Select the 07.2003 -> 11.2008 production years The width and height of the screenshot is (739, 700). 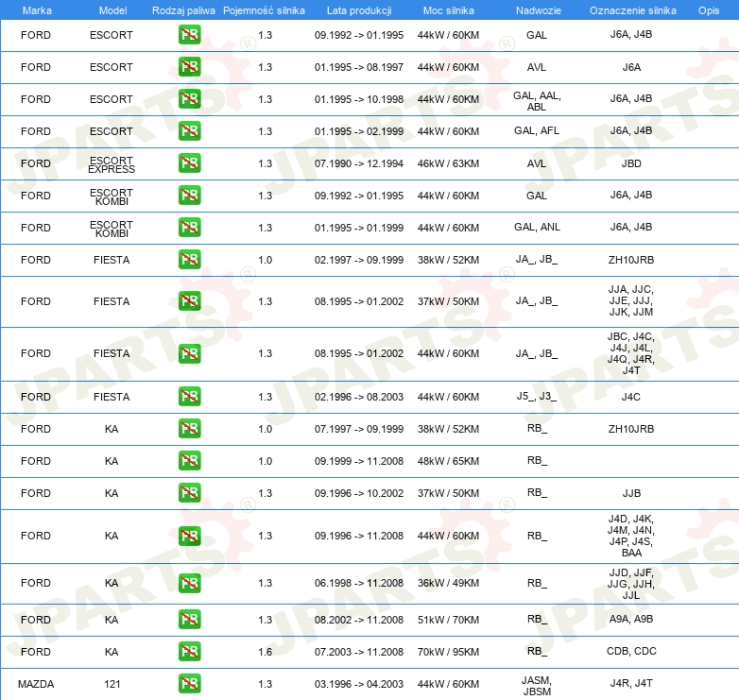359,652
